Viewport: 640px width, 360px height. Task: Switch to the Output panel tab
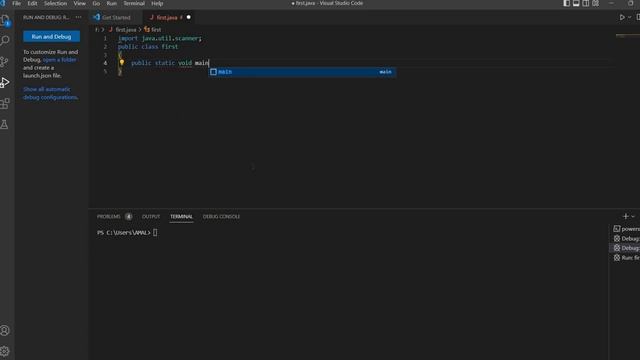pyautogui.click(x=151, y=217)
